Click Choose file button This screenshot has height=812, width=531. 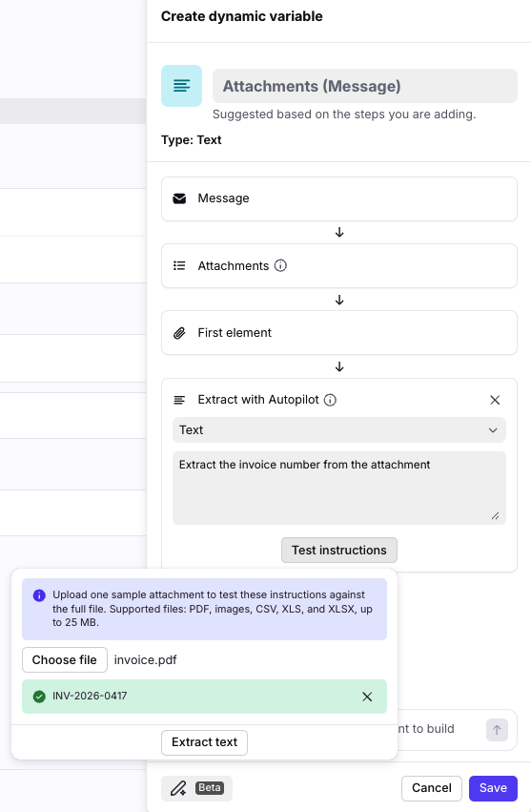point(65,659)
